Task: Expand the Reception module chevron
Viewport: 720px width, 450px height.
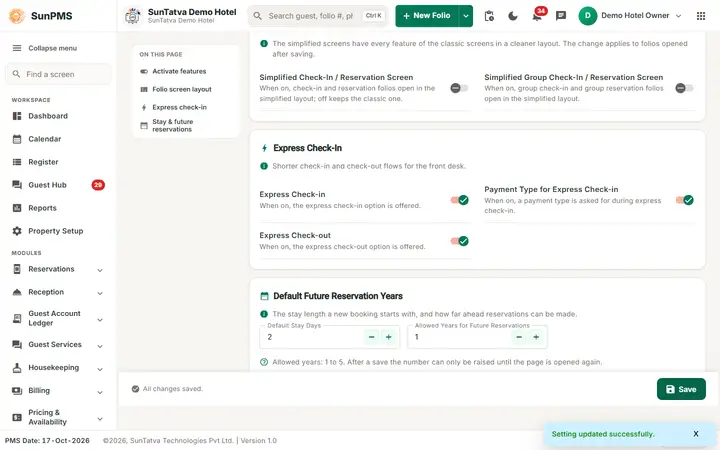Action: coord(100,293)
